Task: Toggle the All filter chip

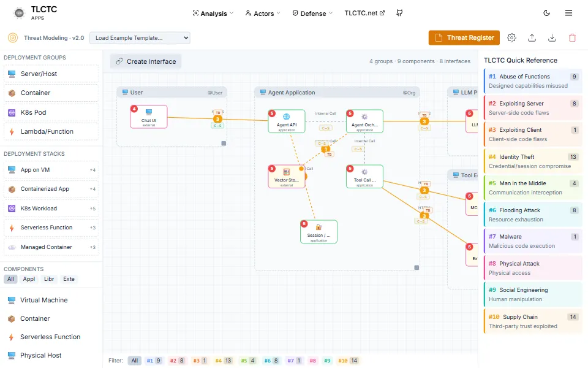Action: [134, 361]
